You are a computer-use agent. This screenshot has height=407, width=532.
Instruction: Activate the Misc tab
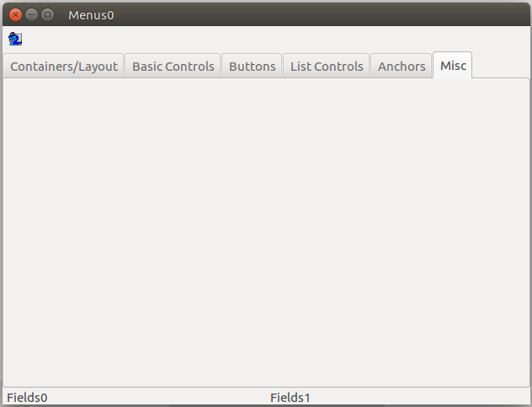click(x=453, y=66)
